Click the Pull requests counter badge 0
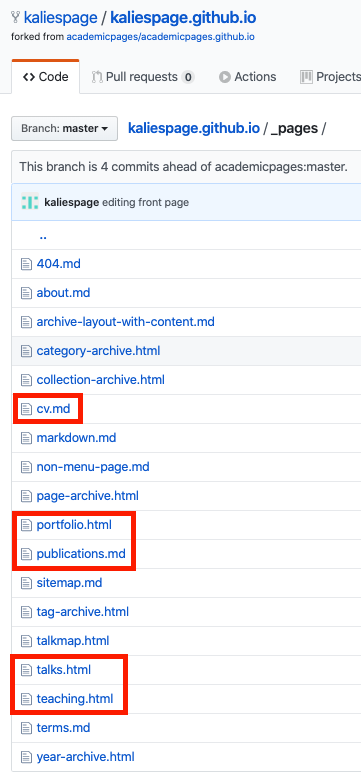This screenshot has width=361, height=782. 187,77
